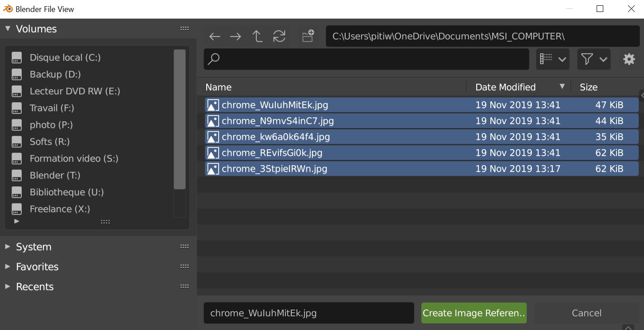
Task: Refresh the file list
Action: [x=279, y=36]
